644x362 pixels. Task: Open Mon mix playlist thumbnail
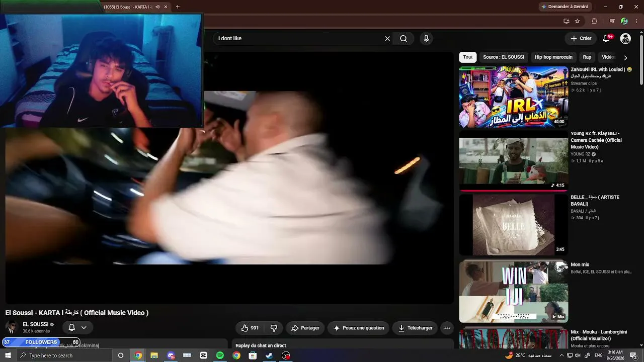(513, 292)
